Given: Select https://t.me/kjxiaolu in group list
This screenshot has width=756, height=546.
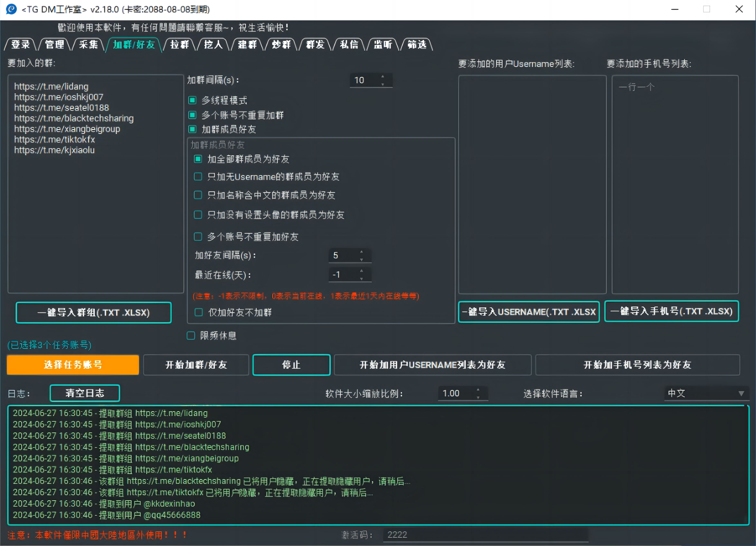Looking at the screenshot, I should click(x=54, y=150).
